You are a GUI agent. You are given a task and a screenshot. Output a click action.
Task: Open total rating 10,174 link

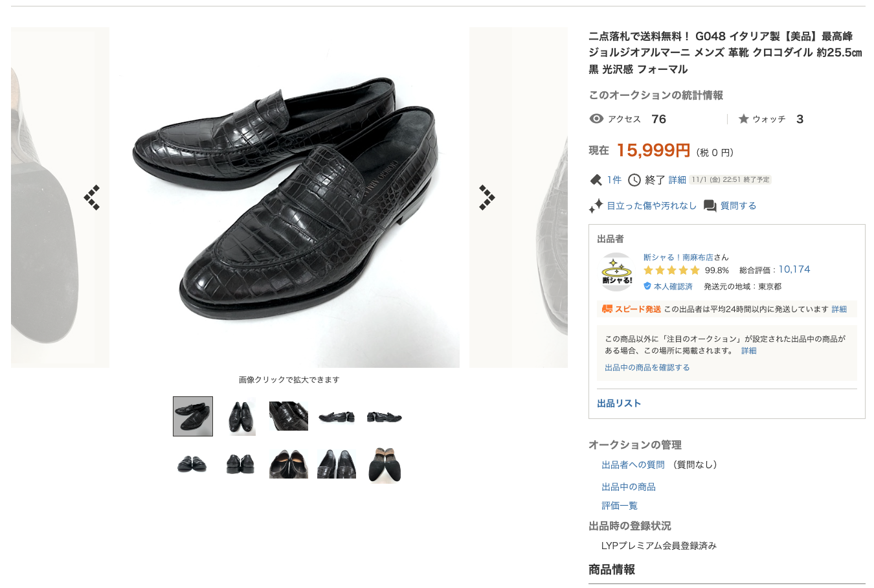[794, 269]
